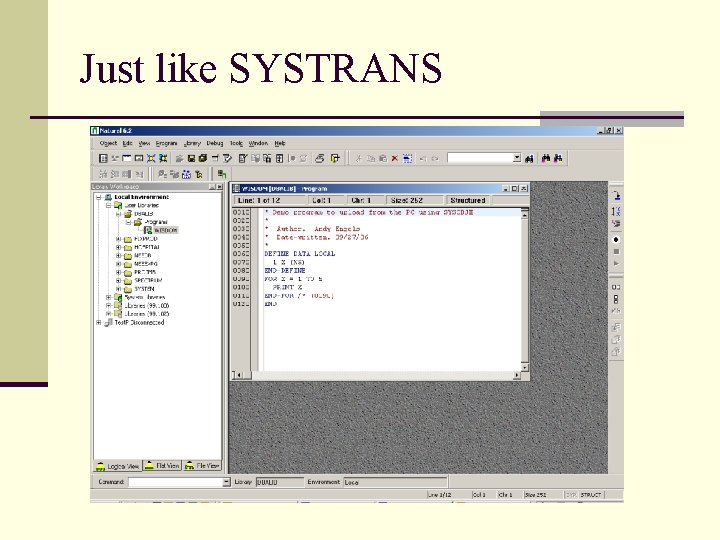Expand the HOSPITAL library folder
This screenshot has width=720, height=540.
[x=118, y=247]
